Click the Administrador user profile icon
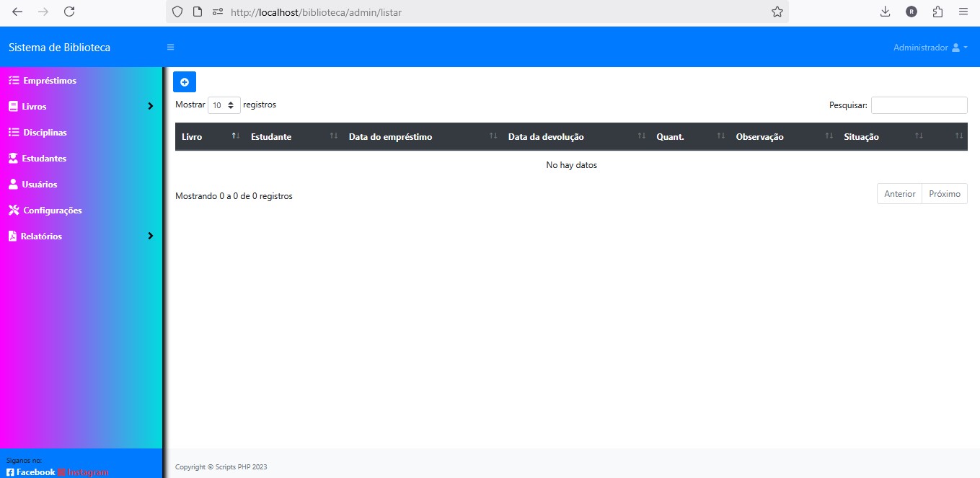This screenshot has height=478, width=980. pyautogui.click(x=956, y=48)
